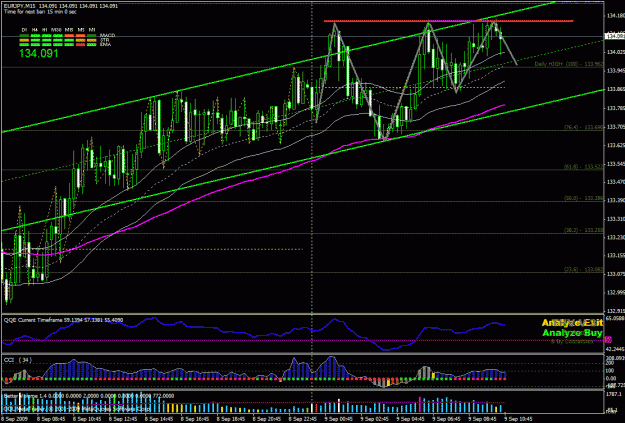This screenshot has width=625, height=423.
Task: Select the H4 timeframe label in signal panel
Action: coord(35,30)
